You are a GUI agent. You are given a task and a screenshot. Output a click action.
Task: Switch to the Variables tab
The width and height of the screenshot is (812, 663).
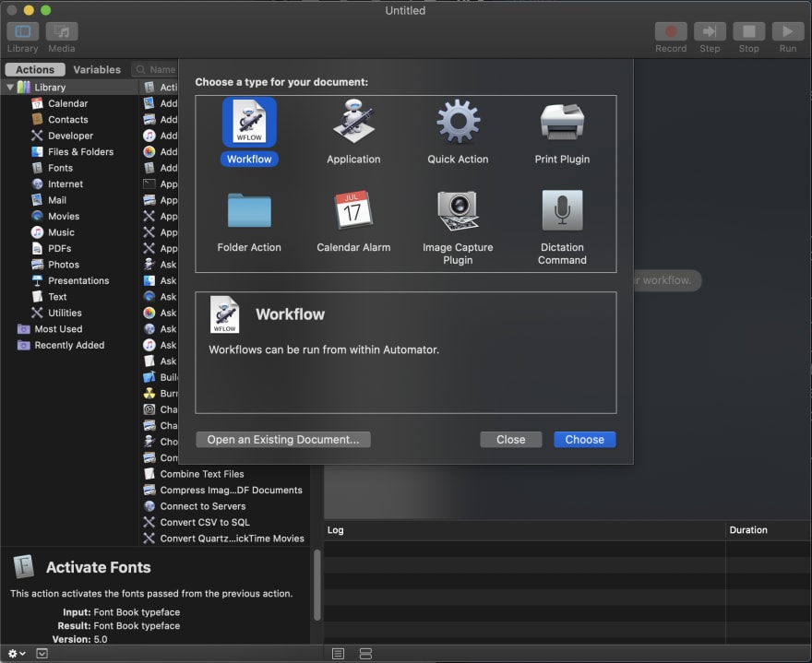97,69
